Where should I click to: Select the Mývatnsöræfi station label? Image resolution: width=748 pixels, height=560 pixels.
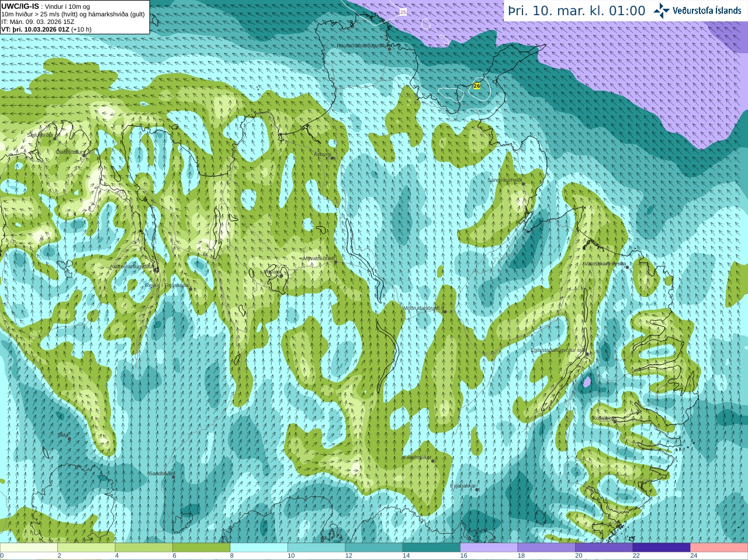(x=318, y=258)
